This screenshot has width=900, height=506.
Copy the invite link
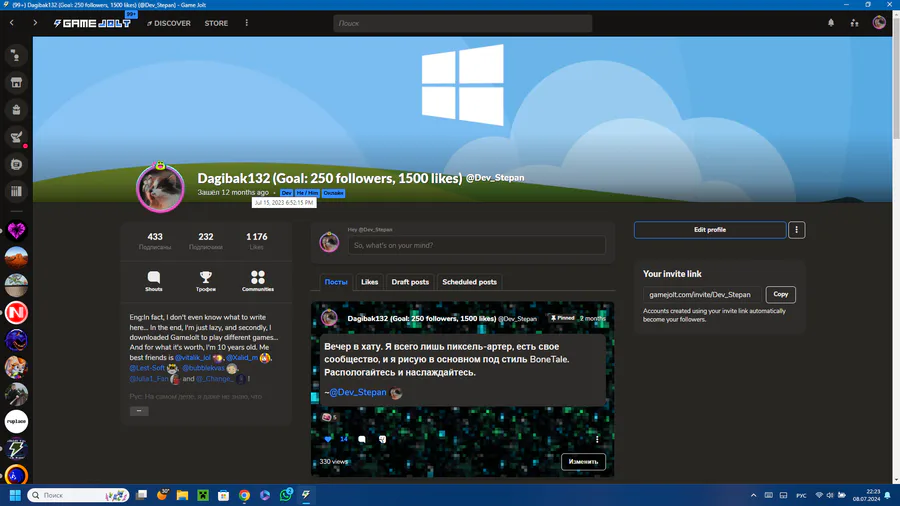pyautogui.click(x=781, y=294)
